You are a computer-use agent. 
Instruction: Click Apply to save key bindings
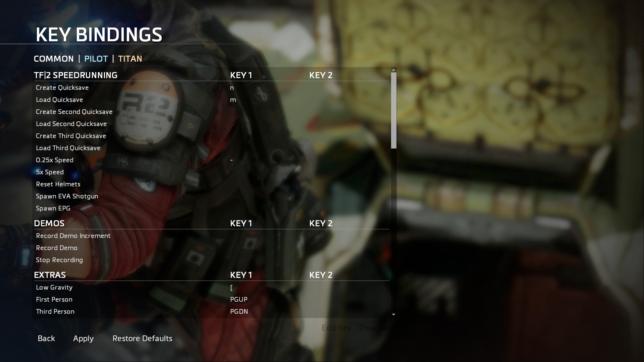pyautogui.click(x=83, y=338)
